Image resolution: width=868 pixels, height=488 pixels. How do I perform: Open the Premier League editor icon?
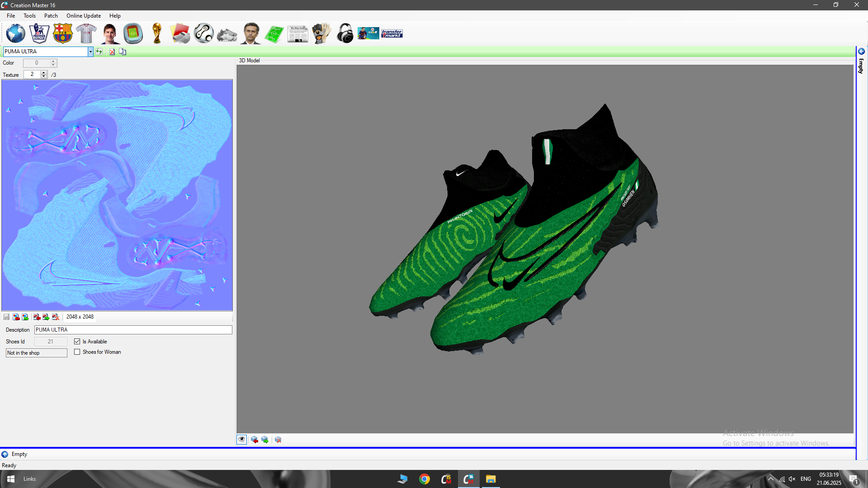[x=39, y=33]
